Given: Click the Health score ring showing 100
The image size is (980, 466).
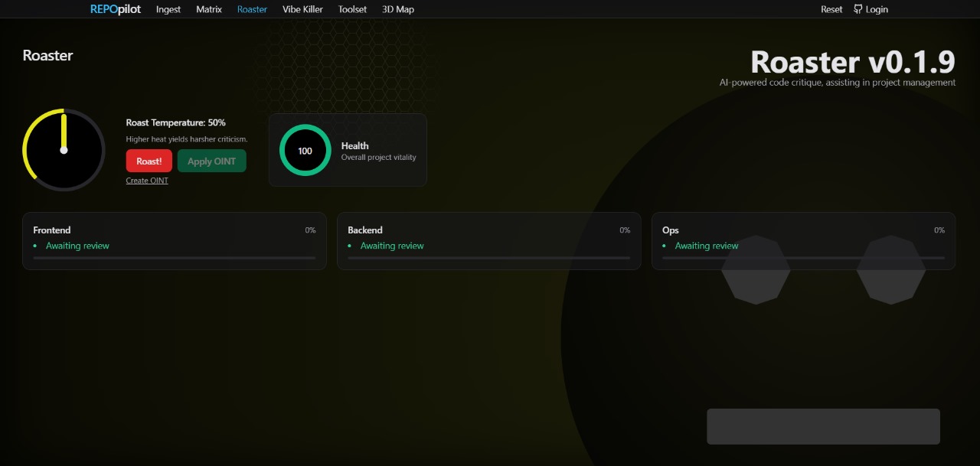Looking at the screenshot, I should pos(305,150).
